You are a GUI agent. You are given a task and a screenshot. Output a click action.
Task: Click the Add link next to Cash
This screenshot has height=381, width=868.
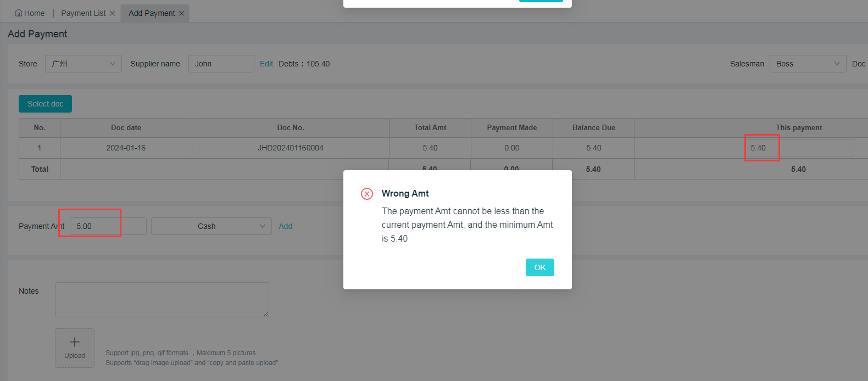pyautogui.click(x=285, y=226)
